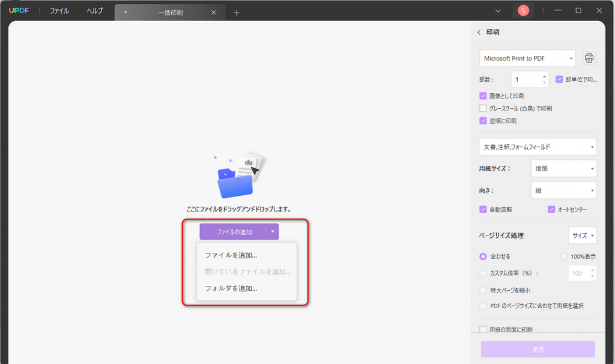This screenshot has width=615, height=364.
Task: Decrease copies with the 部数 down stepper
Action: 544,83
